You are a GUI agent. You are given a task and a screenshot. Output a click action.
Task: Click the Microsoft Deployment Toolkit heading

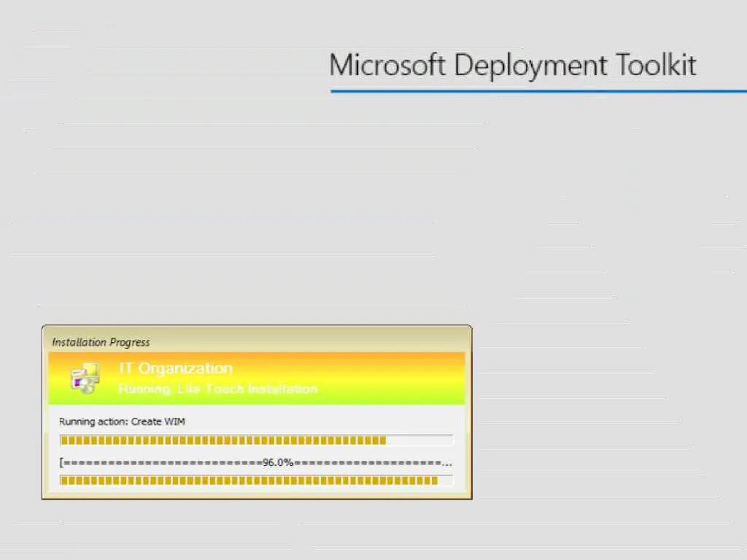click(x=513, y=65)
